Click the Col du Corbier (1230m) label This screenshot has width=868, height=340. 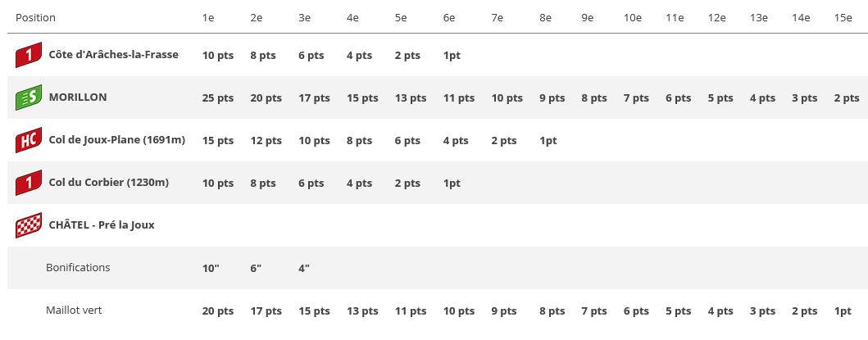tap(108, 183)
